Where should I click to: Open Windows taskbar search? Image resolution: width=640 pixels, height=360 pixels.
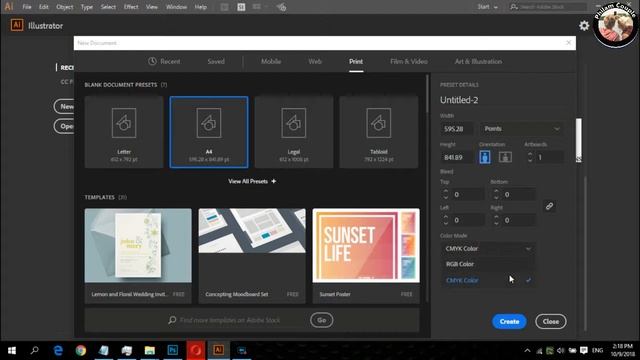[35, 350]
